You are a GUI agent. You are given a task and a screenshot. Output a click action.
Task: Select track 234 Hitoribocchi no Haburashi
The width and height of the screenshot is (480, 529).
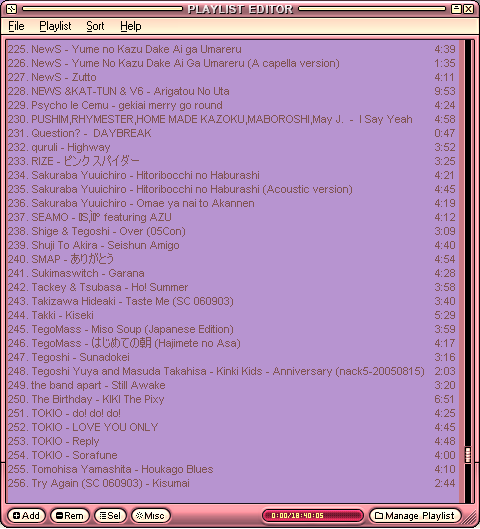[x=232, y=175]
